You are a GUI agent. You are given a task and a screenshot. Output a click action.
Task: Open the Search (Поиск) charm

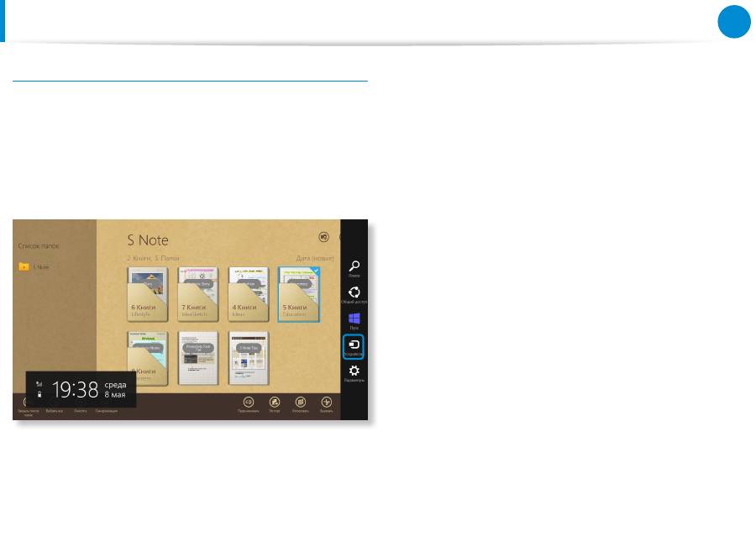pyautogui.click(x=354, y=266)
